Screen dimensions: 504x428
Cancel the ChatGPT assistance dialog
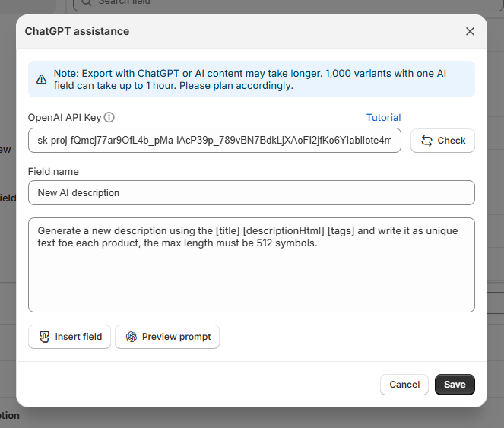(404, 385)
